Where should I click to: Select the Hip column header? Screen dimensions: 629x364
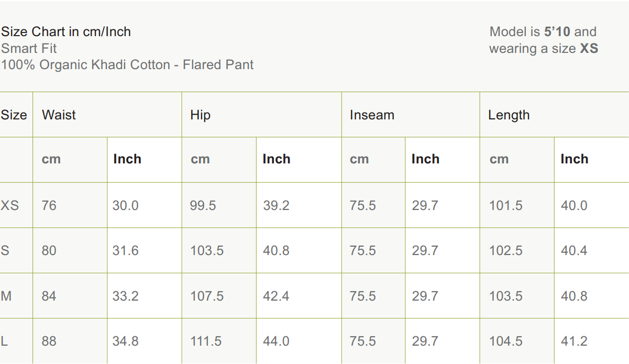tap(200, 115)
